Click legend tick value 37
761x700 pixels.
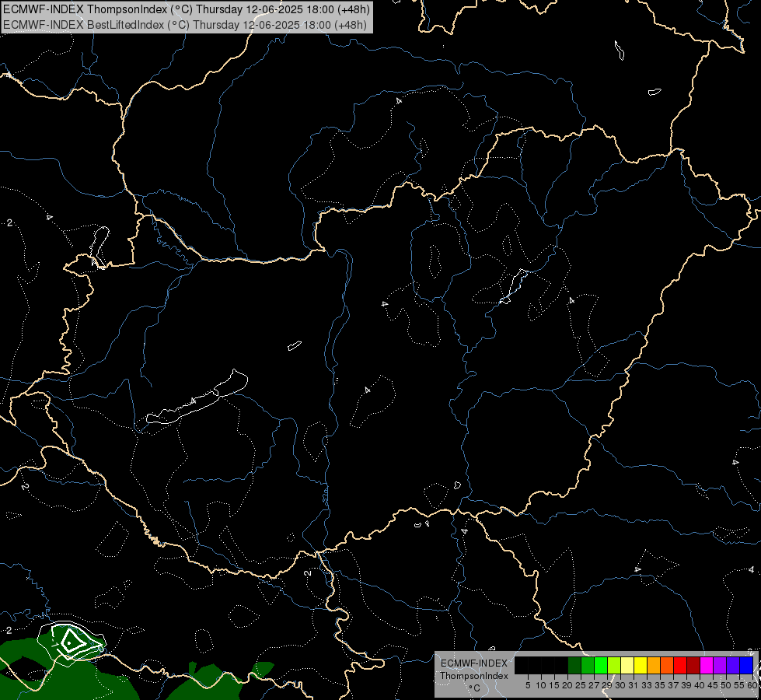pos(673,685)
